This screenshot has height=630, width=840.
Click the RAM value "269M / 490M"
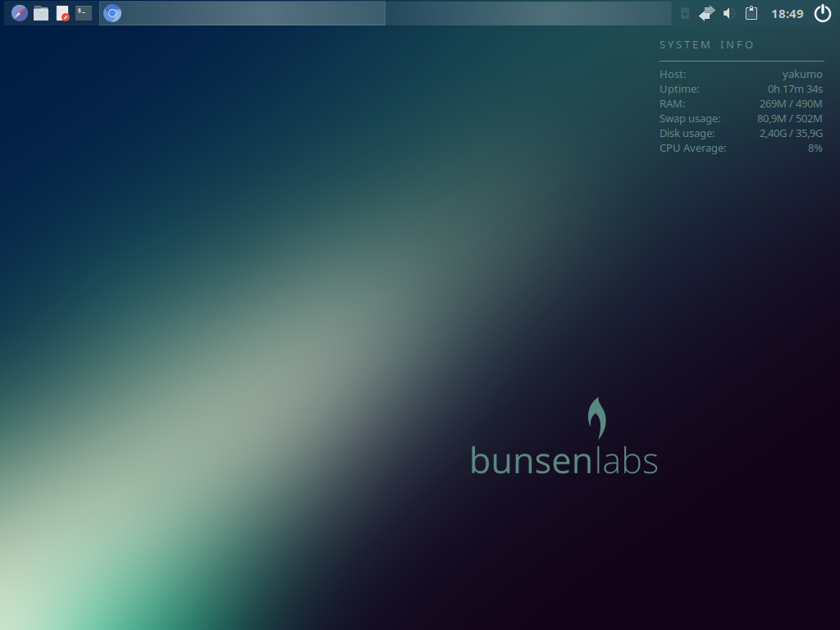coord(791,104)
